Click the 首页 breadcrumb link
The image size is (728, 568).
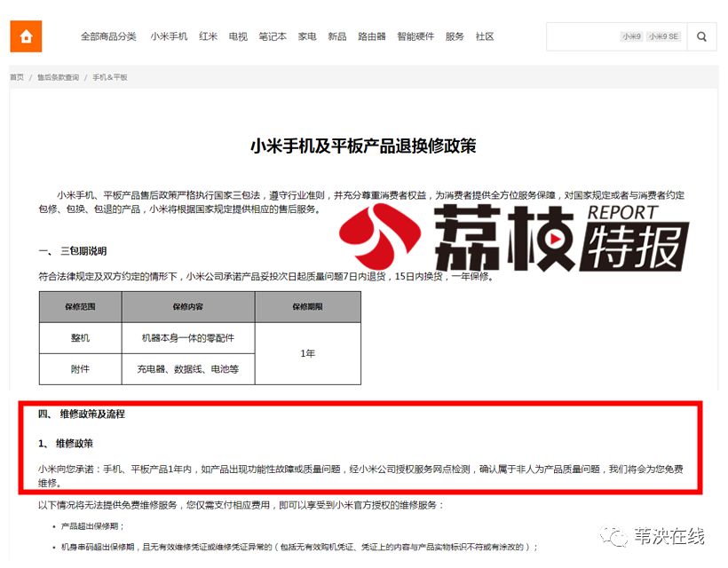15,77
